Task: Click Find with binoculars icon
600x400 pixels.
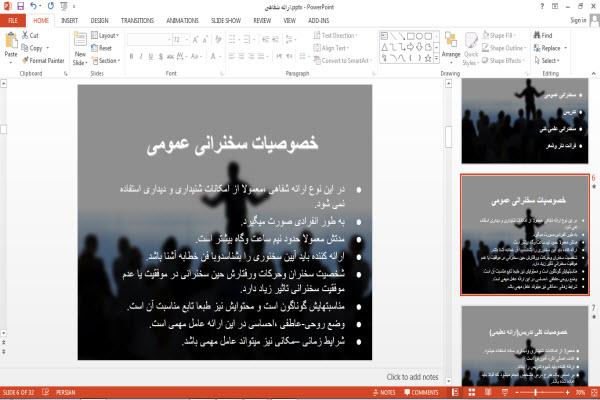Action: 543,35
